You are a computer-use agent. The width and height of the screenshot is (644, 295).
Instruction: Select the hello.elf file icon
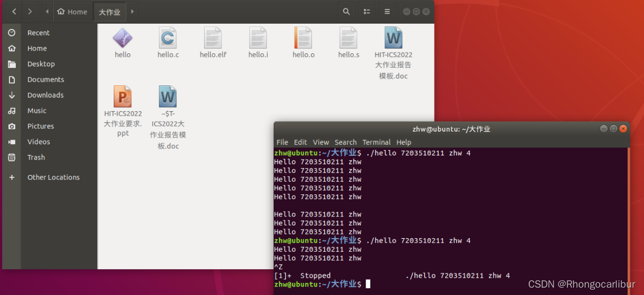(x=213, y=38)
